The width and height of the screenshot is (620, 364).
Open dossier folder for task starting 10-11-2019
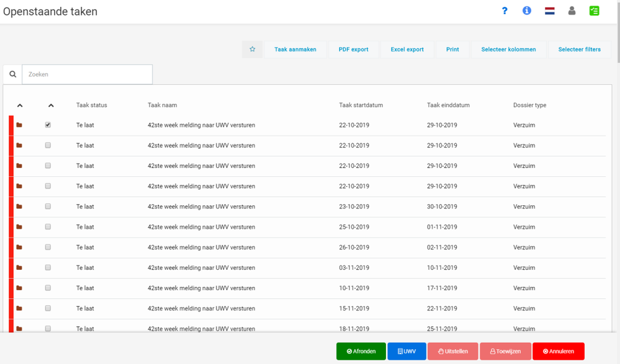point(19,288)
